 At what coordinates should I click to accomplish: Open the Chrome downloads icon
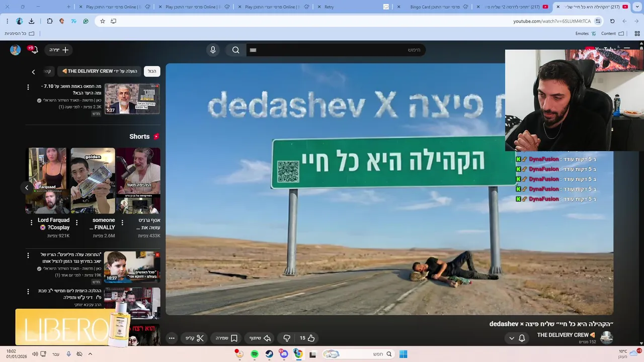(x=31, y=21)
